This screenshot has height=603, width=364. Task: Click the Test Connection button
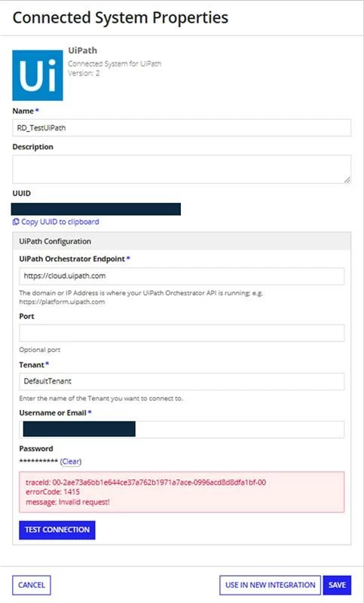pyautogui.click(x=57, y=530)
